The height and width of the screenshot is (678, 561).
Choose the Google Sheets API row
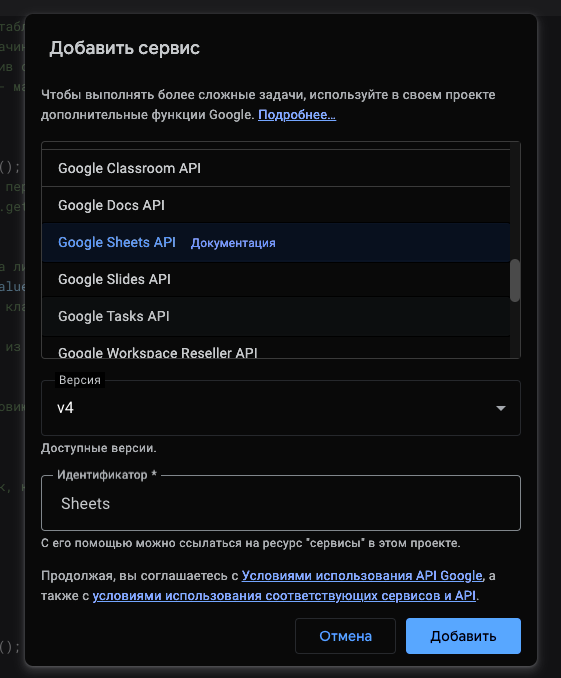(x=276, y=243)
